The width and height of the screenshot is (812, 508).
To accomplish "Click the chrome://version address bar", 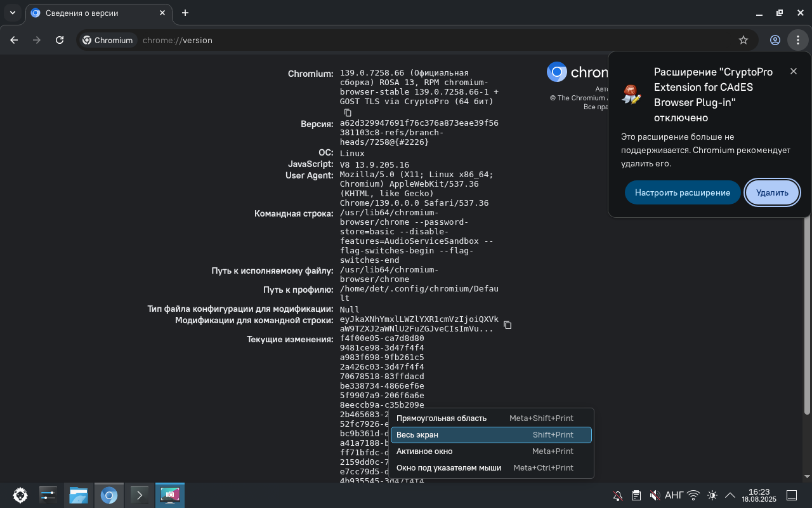I will [x=419, y=40].
